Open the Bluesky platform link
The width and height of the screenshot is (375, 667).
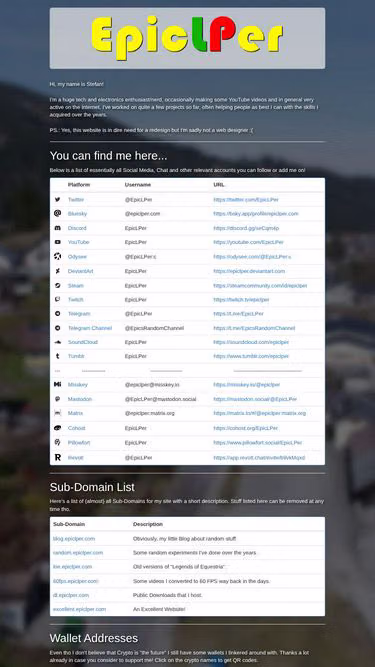pyautogui.click(x=77, y=214)
